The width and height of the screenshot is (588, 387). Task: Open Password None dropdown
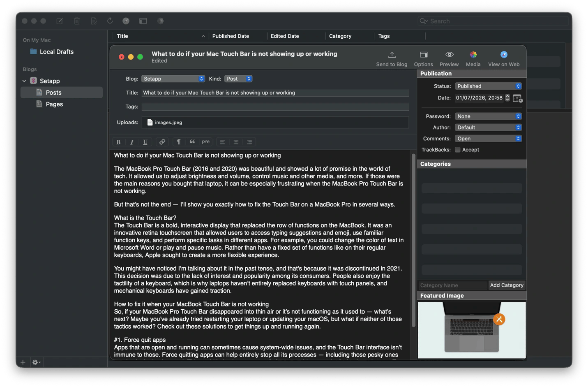tap(488, 116)
